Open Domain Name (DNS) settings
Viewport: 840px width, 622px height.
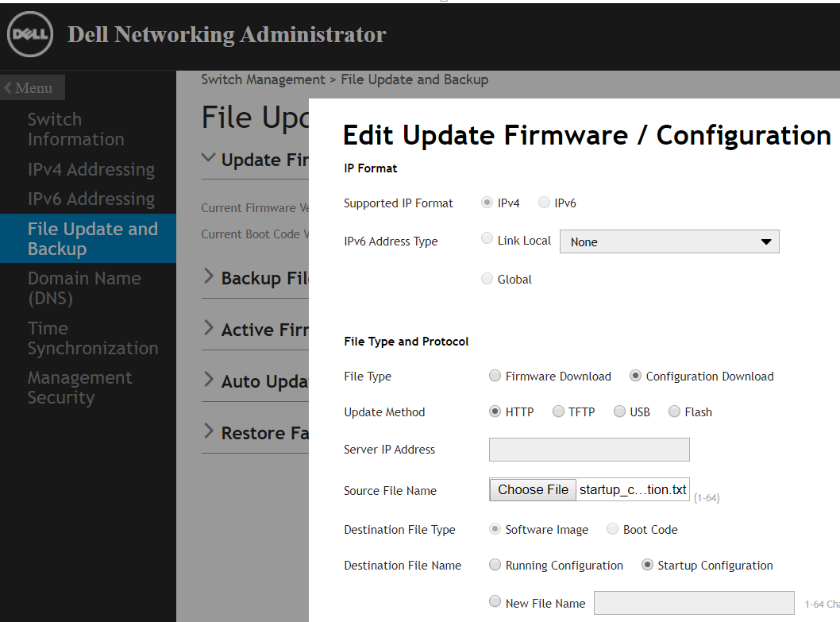pos(84,288)
